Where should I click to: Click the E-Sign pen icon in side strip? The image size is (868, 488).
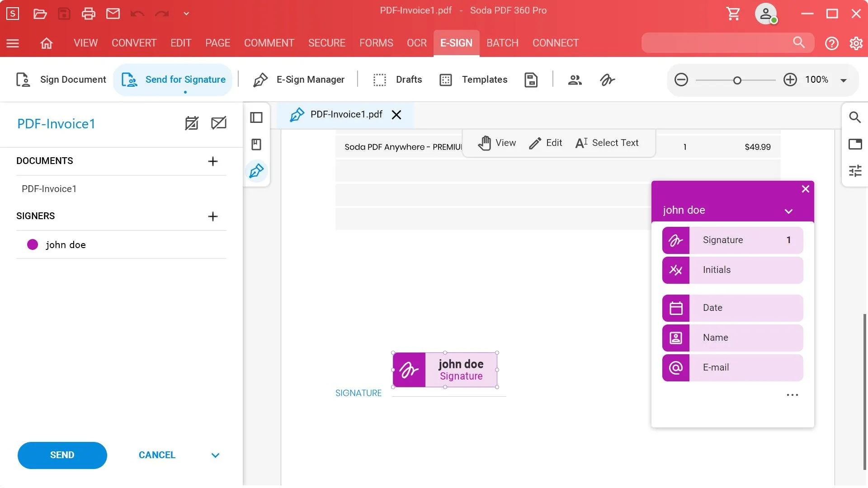tap(256, 171)
